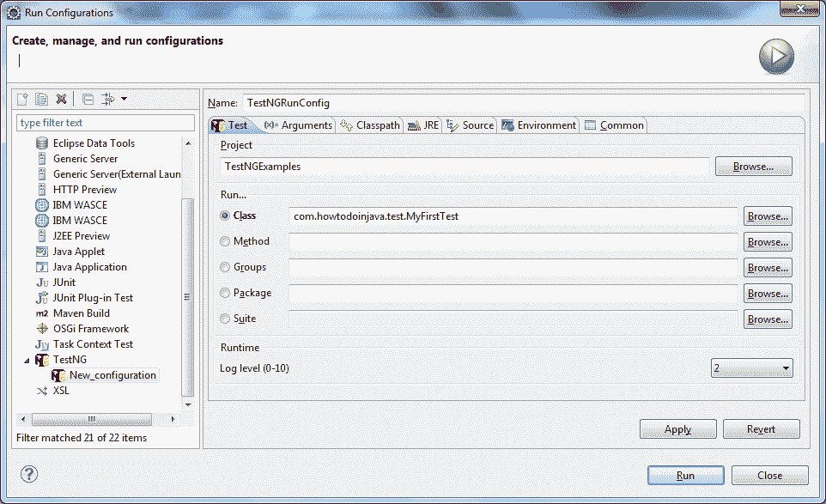Image resolution: width=826 pixels, height=504 pixels.
Task: Browse for the test Method
Action: tap(768, 242)
